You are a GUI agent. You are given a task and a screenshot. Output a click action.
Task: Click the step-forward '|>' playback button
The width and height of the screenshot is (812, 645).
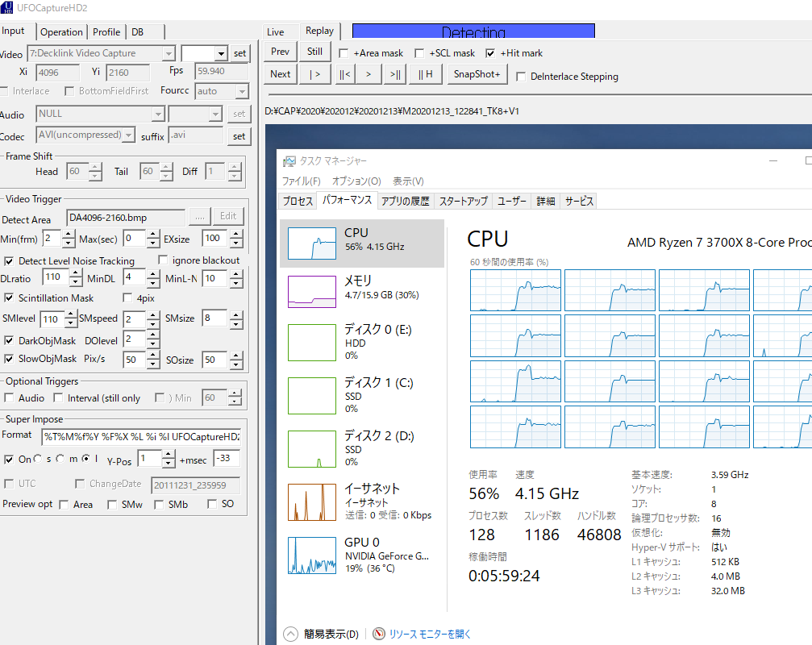(314, 74)
